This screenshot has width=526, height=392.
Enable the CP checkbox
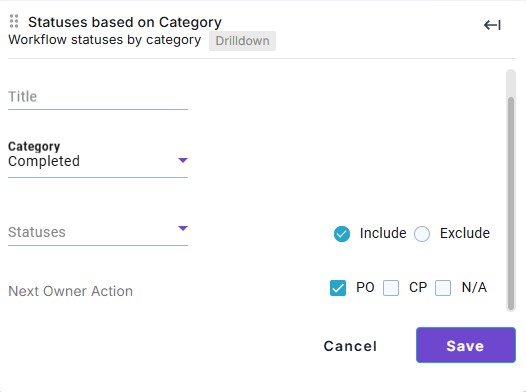[x=391, y=288]
